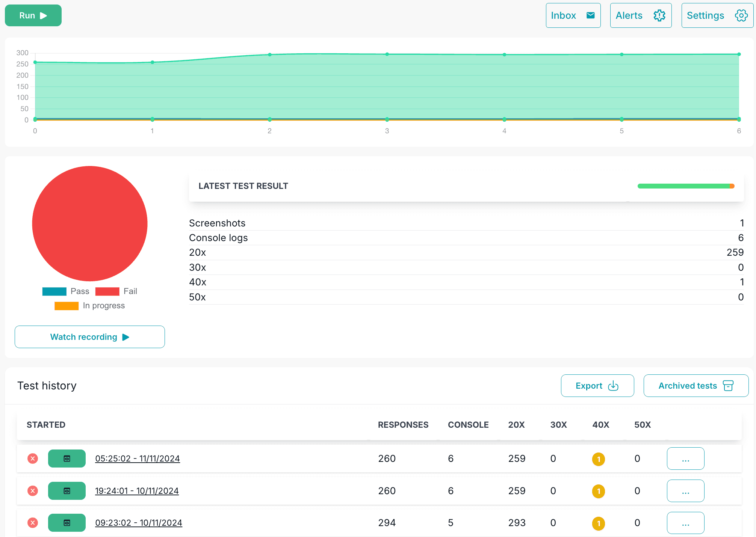Open Settings cog icon

[x=741, y=15]
